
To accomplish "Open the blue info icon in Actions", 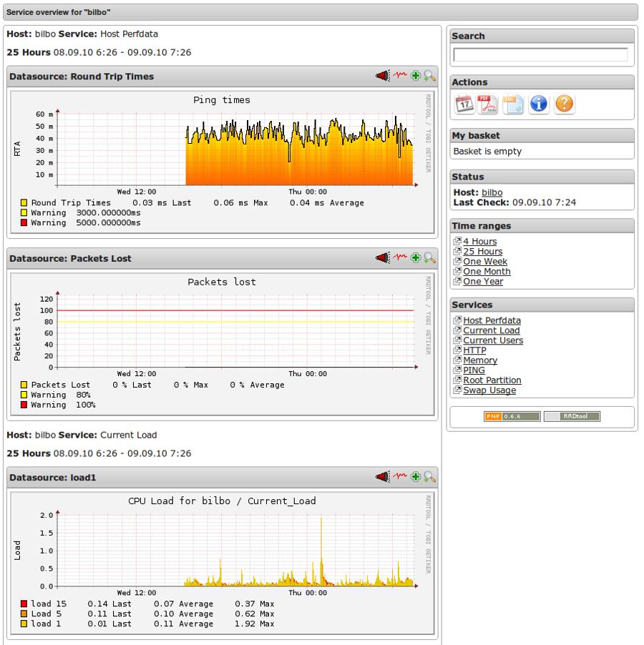I will (x=538, y=103).
